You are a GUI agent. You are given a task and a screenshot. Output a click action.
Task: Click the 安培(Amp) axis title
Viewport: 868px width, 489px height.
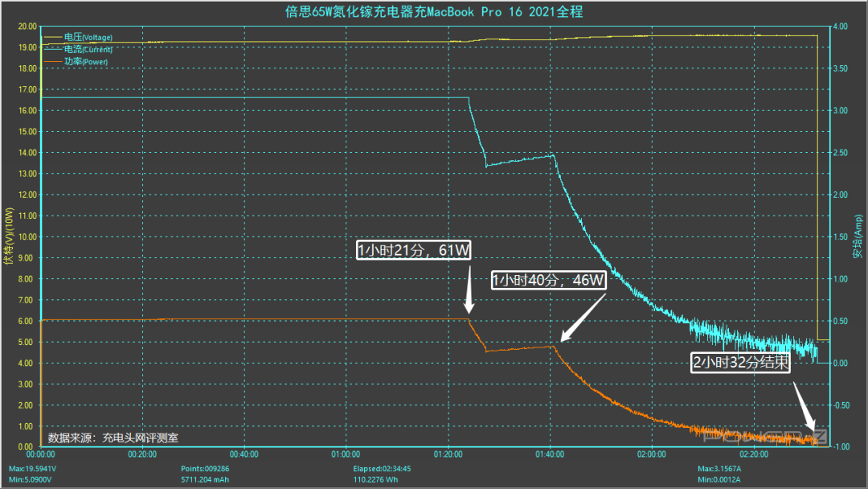coord(858,236)
